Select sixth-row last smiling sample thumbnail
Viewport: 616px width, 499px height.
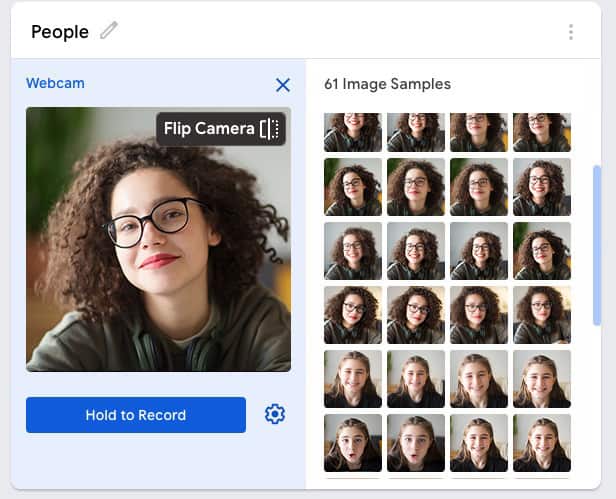click(542, 443)
